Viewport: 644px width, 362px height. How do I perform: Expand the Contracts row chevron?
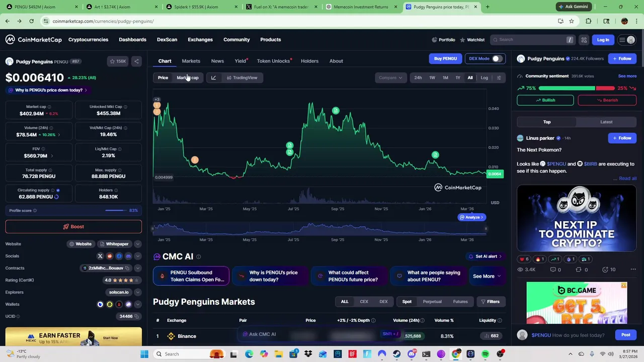(137, 268)
